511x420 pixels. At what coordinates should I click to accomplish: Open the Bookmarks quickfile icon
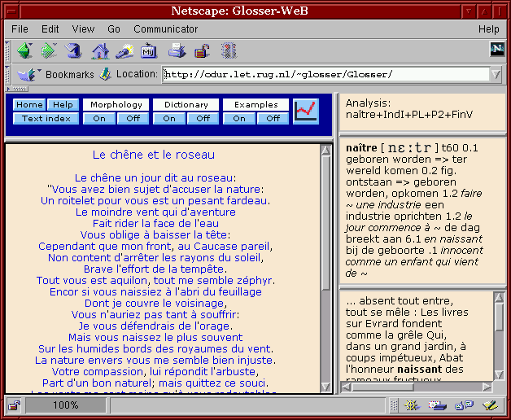28,74
